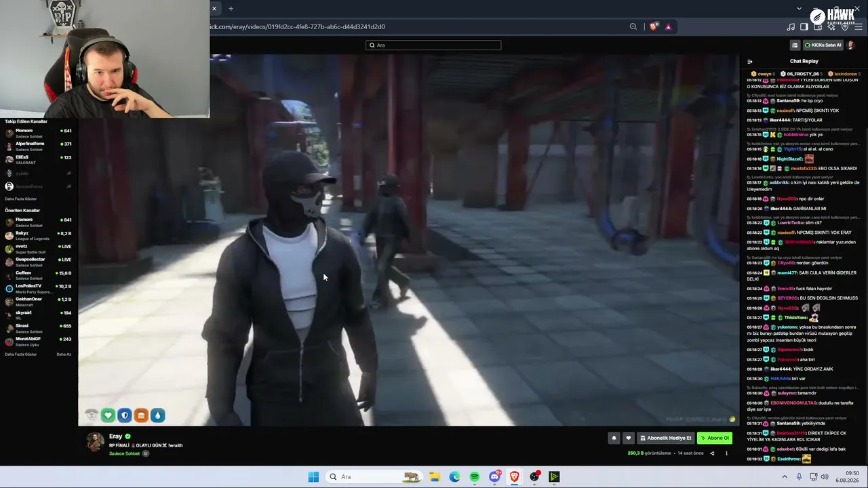
Task: Open offline SercanZurna channel in sidebar
Action: [39, 186]
